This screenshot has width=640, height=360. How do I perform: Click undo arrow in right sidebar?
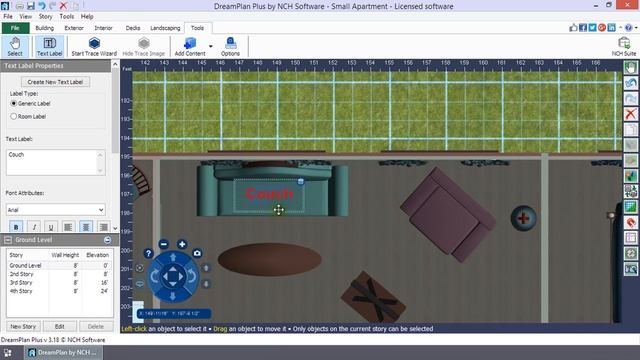click(631, 83)
